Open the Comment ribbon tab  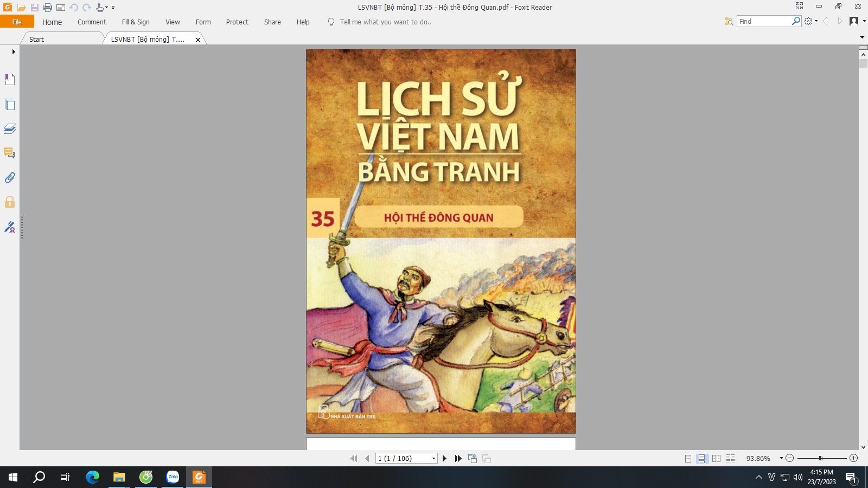tap(92, 22)
